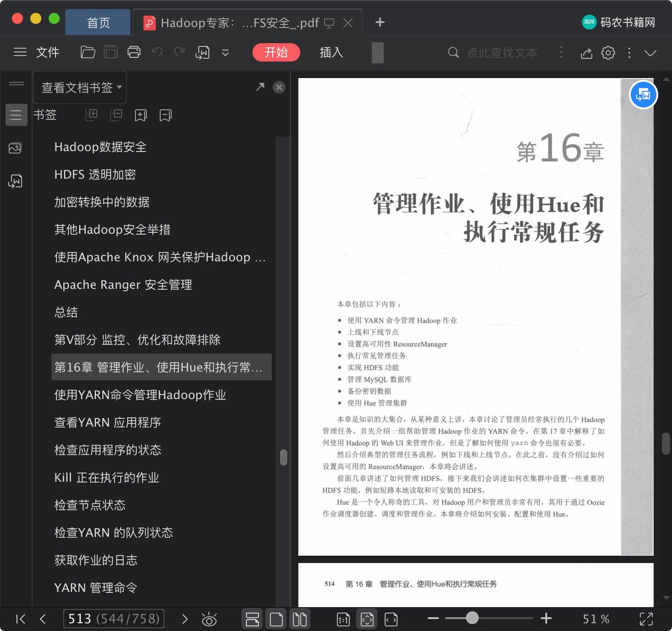The height and width of the screenshot is (631, 672).
Task: Open the quick access toolbar dropdown arrow
Action: (x=225, y=53)
